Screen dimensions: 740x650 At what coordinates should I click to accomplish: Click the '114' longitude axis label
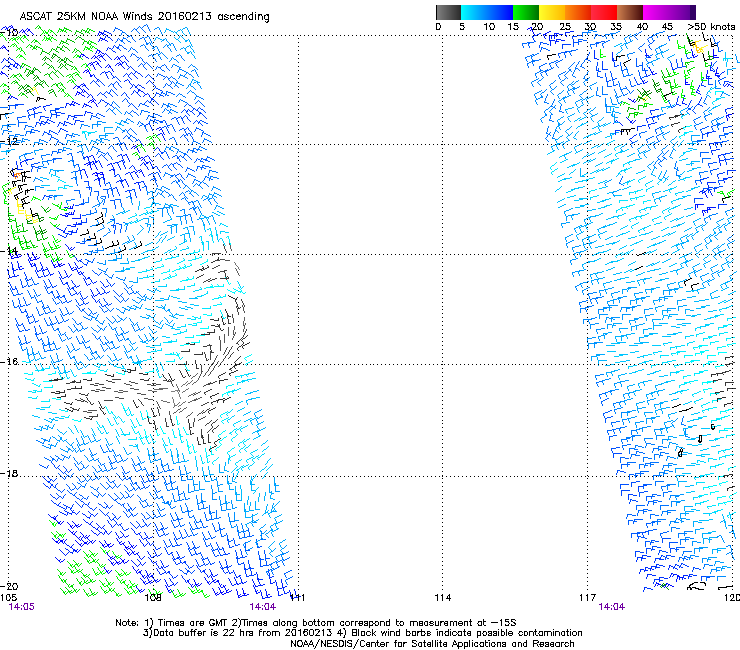[x=442, y=598]
